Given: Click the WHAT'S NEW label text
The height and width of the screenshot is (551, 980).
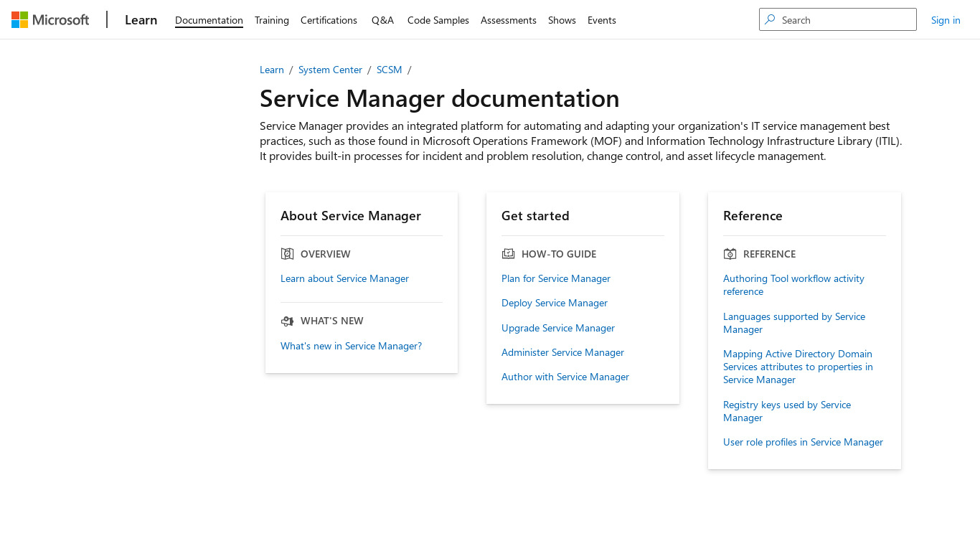Looking at the screenshot, I should coord(332,321).
